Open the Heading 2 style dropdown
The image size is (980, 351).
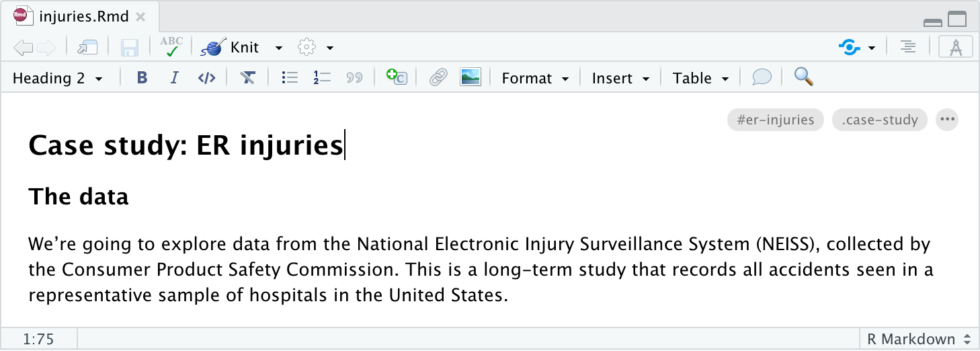coord(58,78)
